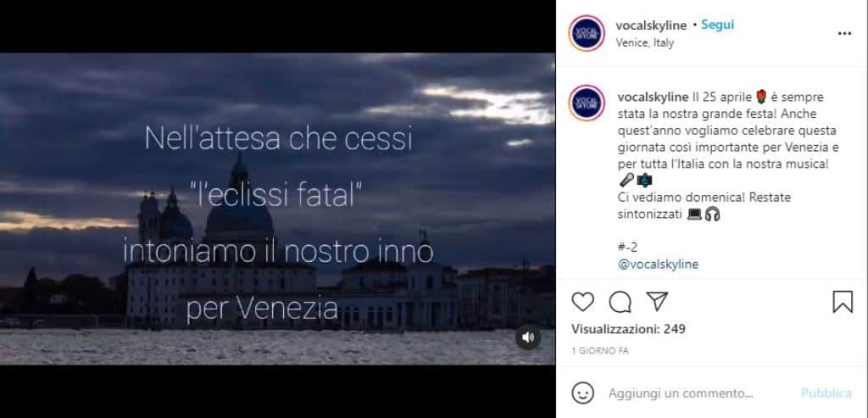Screen dimensions: 868x418
Task: Open the emoji picker smiley icon
Action: (x=583, y=393)
